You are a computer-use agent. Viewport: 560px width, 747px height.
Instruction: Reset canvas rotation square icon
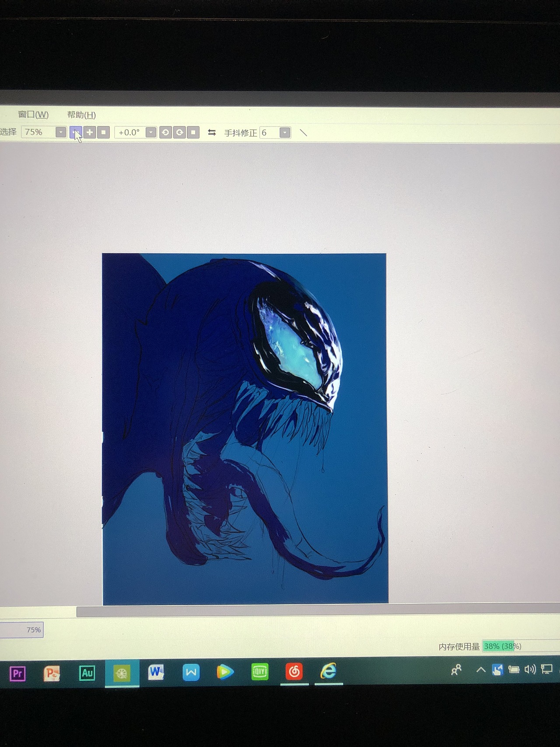[x=193, y=132]
